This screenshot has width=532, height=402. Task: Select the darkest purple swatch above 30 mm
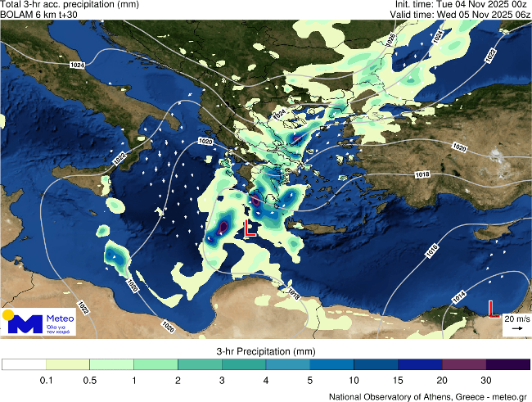[508, 364]
